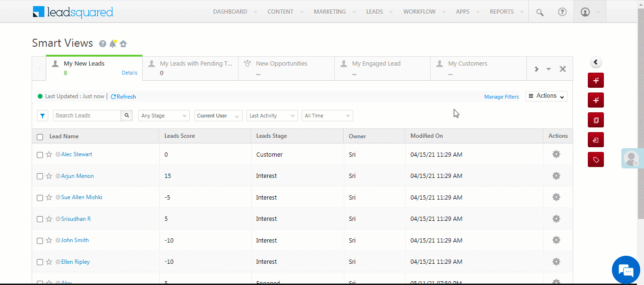Click the Manage Filters link
Viewport: 644px width, 285px height.
click(501, 96)
